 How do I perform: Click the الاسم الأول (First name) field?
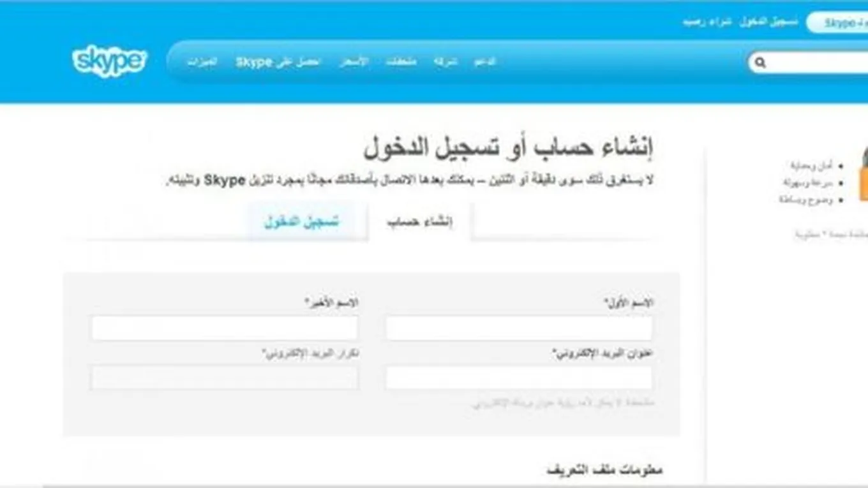pyautogui.click(x=519, y=329)
